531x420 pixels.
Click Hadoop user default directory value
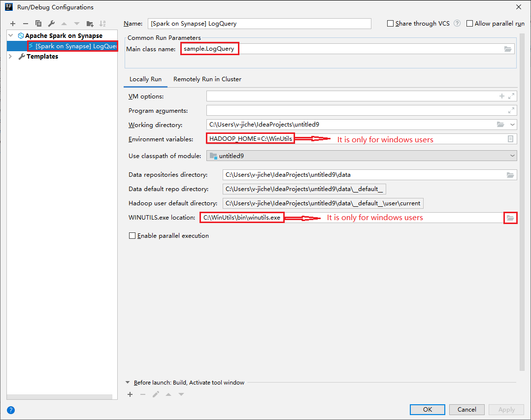(x=323, y=203)
